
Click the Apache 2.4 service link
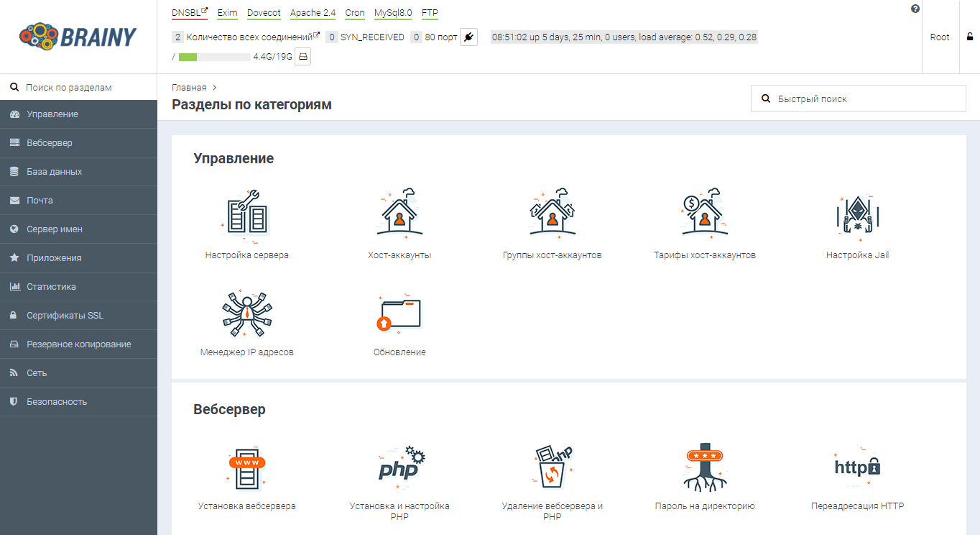click(313, 13)
